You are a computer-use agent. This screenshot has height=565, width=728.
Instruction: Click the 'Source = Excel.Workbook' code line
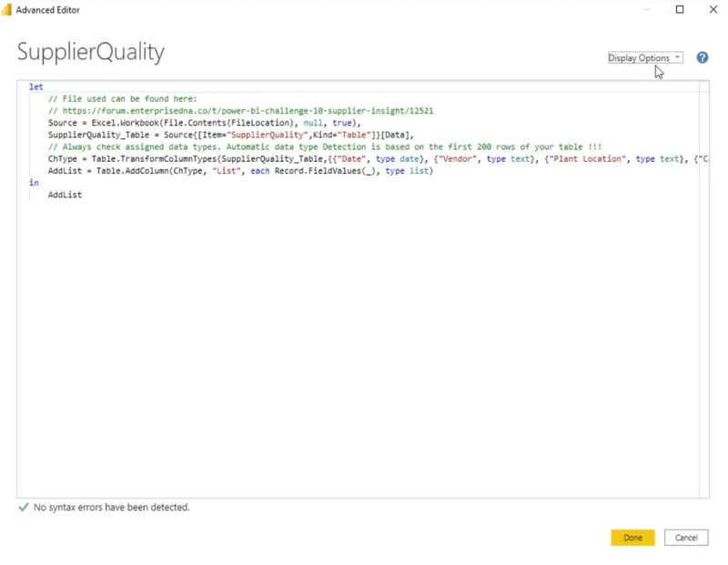(204, 123)
